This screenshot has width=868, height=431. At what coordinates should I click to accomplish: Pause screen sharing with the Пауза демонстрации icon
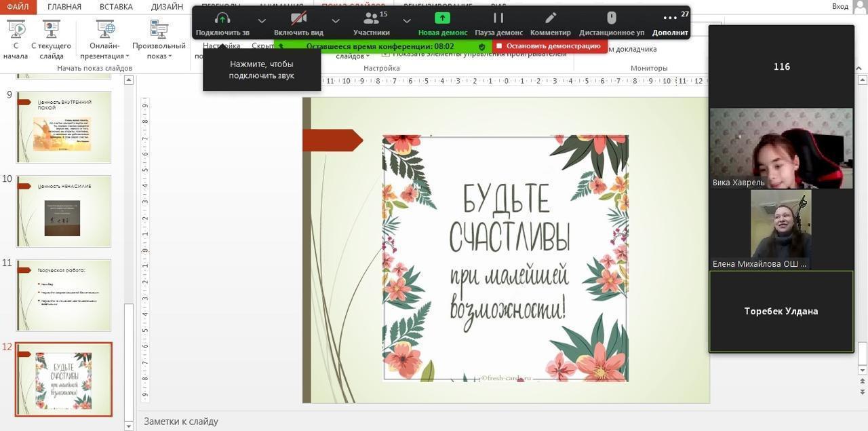click(x=498, y=18)
